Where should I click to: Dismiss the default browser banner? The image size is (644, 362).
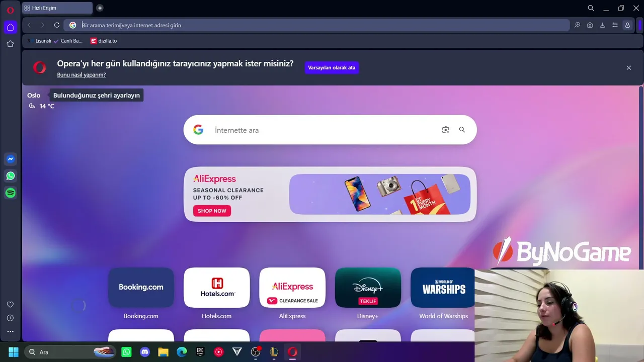[x=628, y=67]
